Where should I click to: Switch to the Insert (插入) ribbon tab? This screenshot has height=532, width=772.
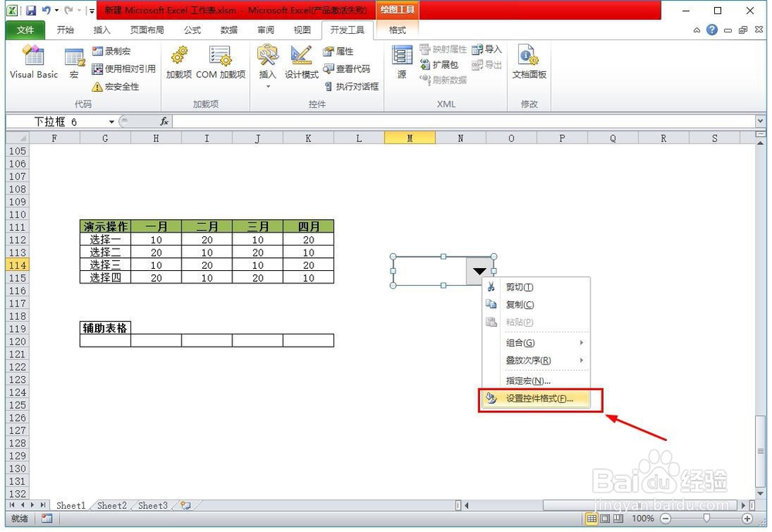[x=101, y=30]
